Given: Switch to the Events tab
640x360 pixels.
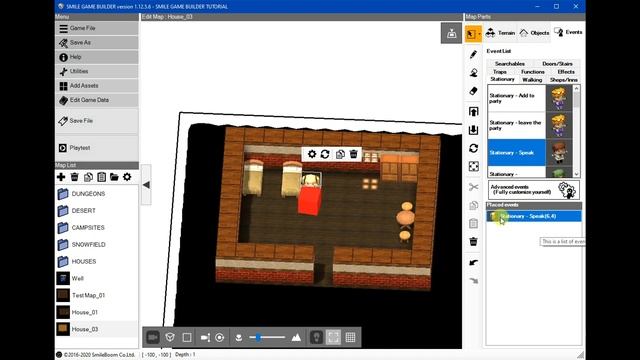Looking at the screenshot, I should coord(568,32).
